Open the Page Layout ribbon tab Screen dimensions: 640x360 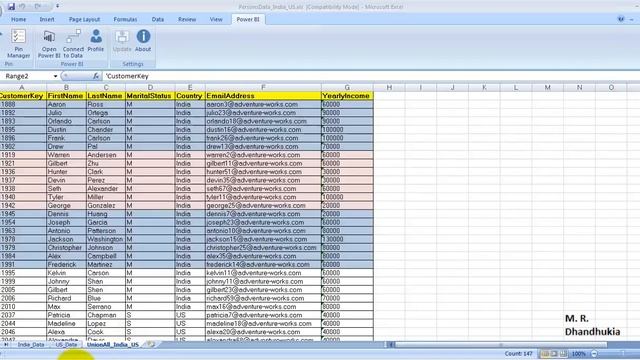pos(84,19)
